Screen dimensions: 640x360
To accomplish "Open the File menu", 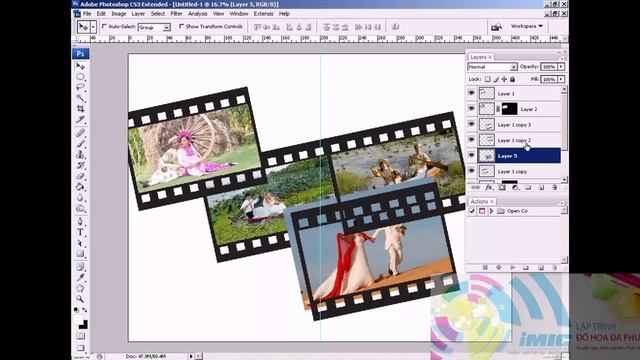I will (x=87, y=13).
